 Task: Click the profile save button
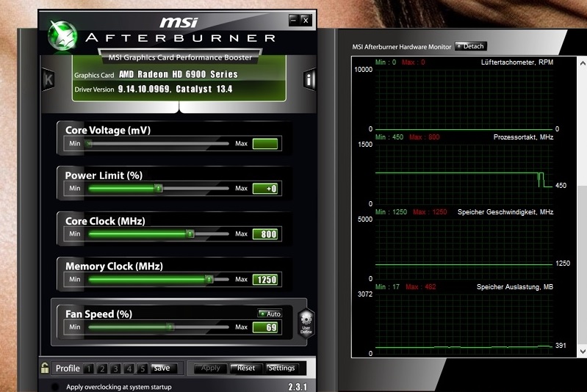(x=162, y=368)
